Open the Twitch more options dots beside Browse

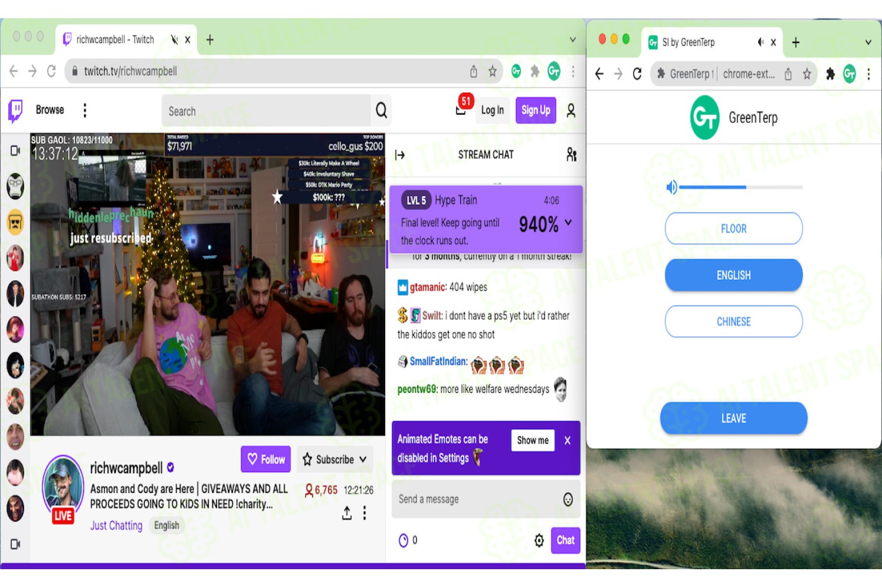pyautogui.click(x=85, y=111)
